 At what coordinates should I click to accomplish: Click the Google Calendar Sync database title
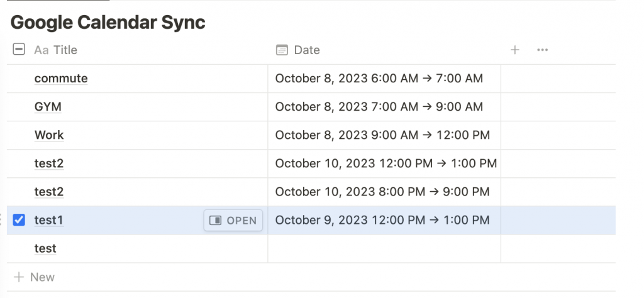(108, 23)
